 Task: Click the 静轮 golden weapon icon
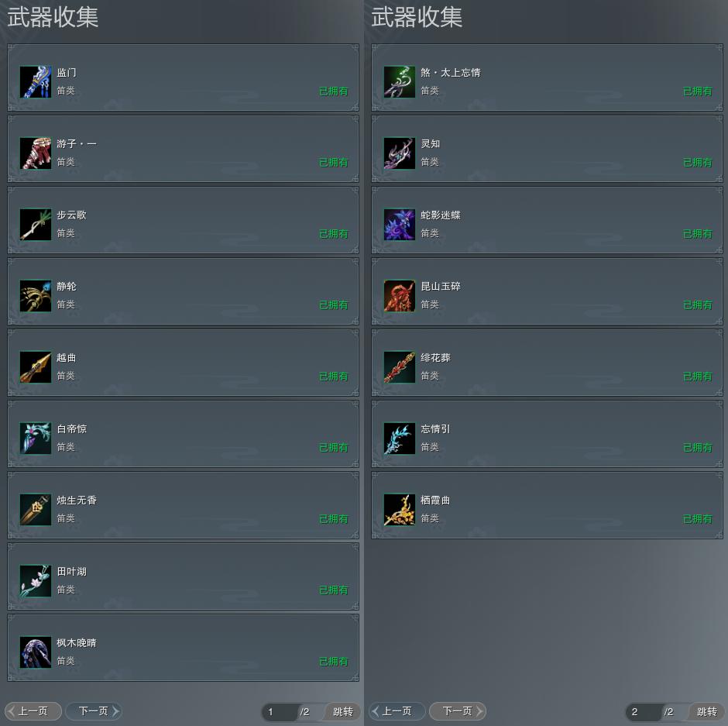click(36, 296)
